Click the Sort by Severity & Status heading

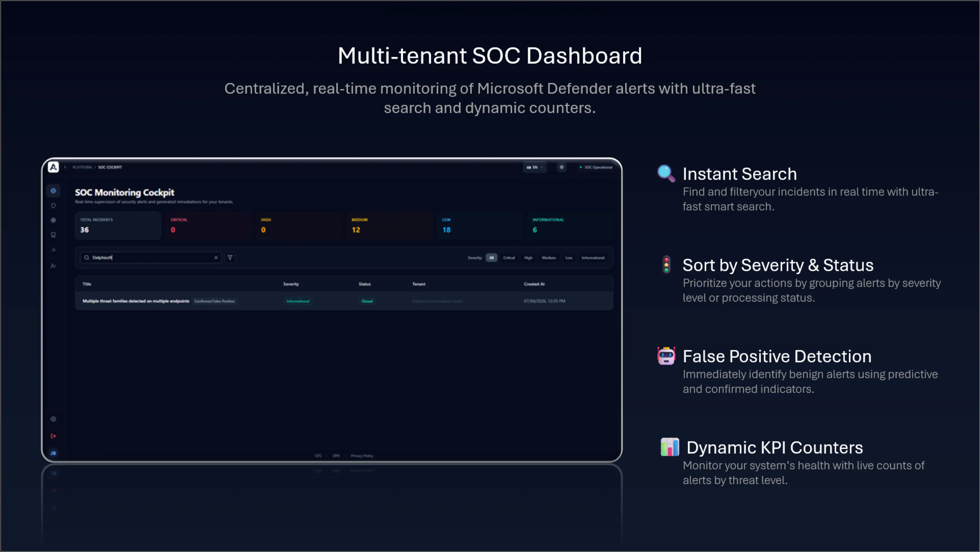click(778, 265)
